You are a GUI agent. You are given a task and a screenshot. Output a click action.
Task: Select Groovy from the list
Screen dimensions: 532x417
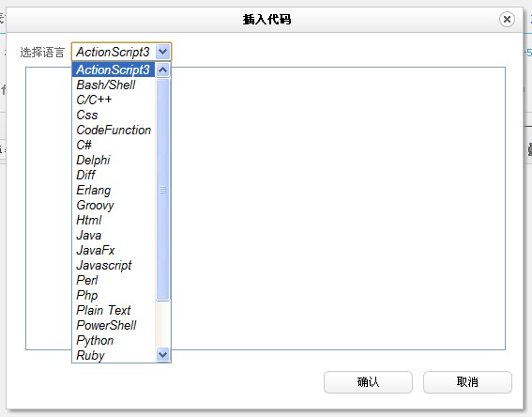tap(114, 205)
